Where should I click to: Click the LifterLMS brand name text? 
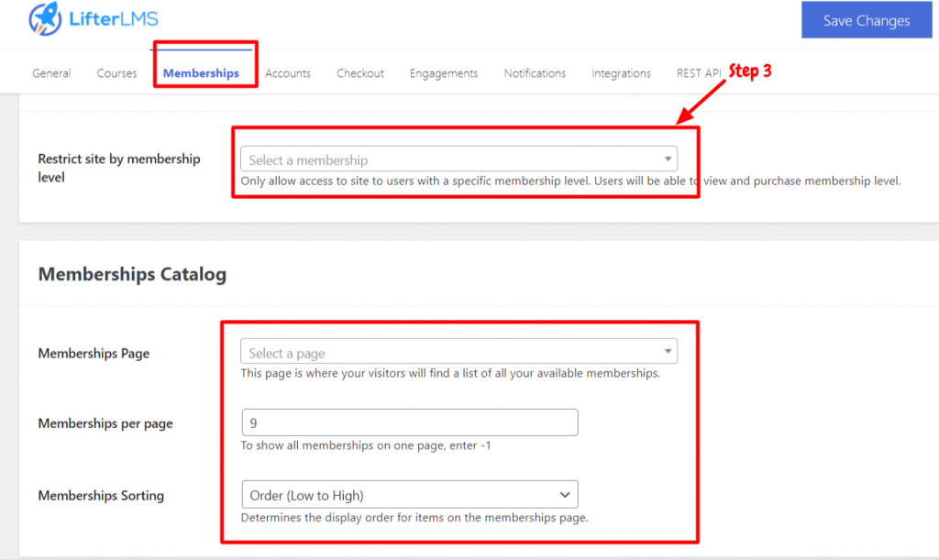pos(114,19)
